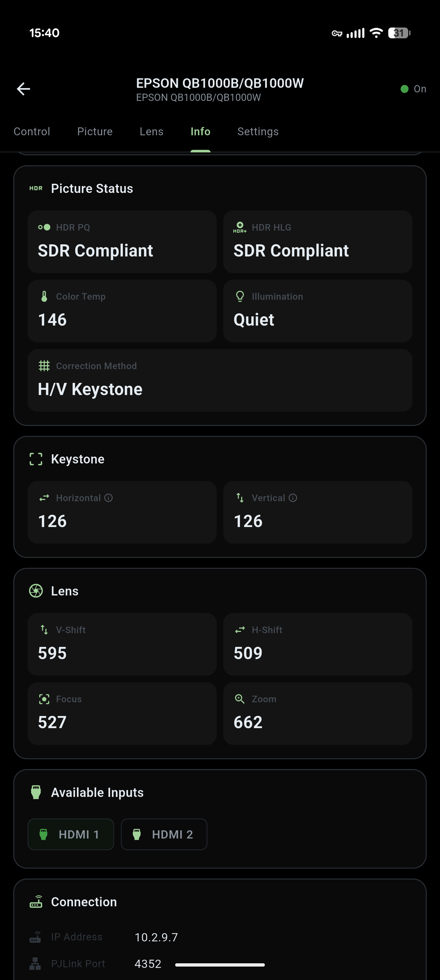The width and height of the screenshot is (440, 980).
Task: Tap the Color Temp thermometer icon
Action: [x=44, y=296]
